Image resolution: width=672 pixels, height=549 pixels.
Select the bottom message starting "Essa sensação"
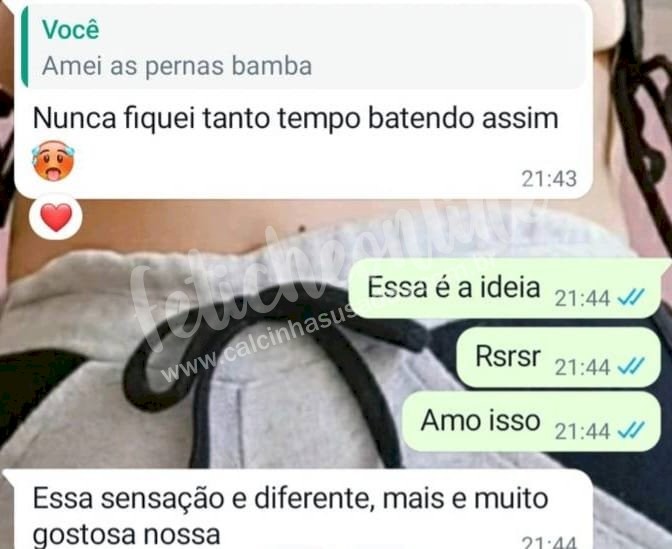pyautogui.click(x=298, y=509)
